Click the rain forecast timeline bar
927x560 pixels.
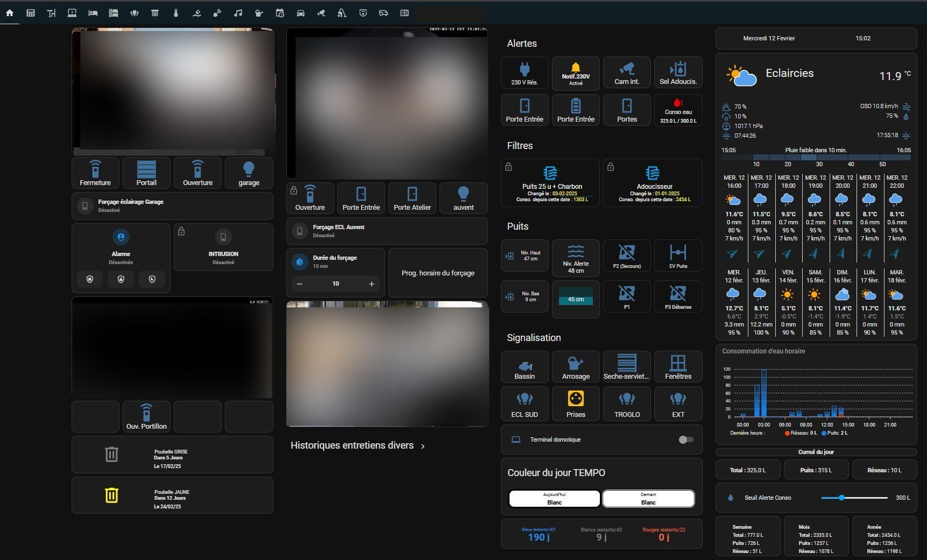pyautogui.click(x=816, y=158)
